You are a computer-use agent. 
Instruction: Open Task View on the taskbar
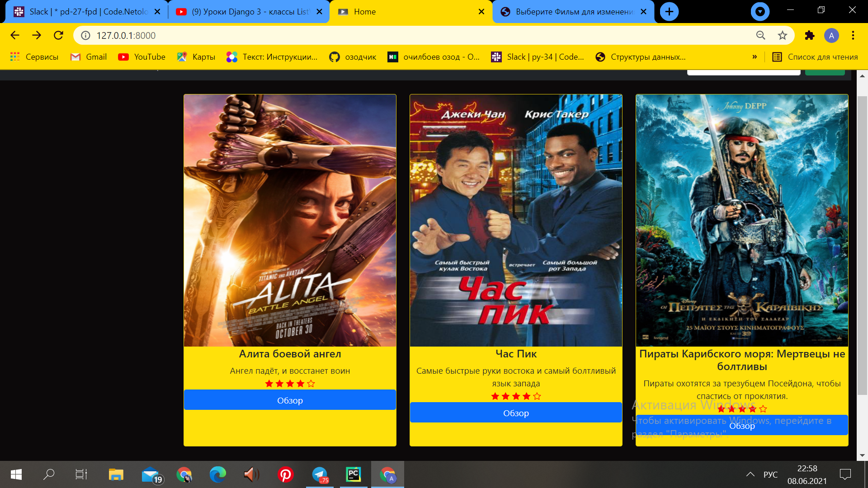click(81, 474)
